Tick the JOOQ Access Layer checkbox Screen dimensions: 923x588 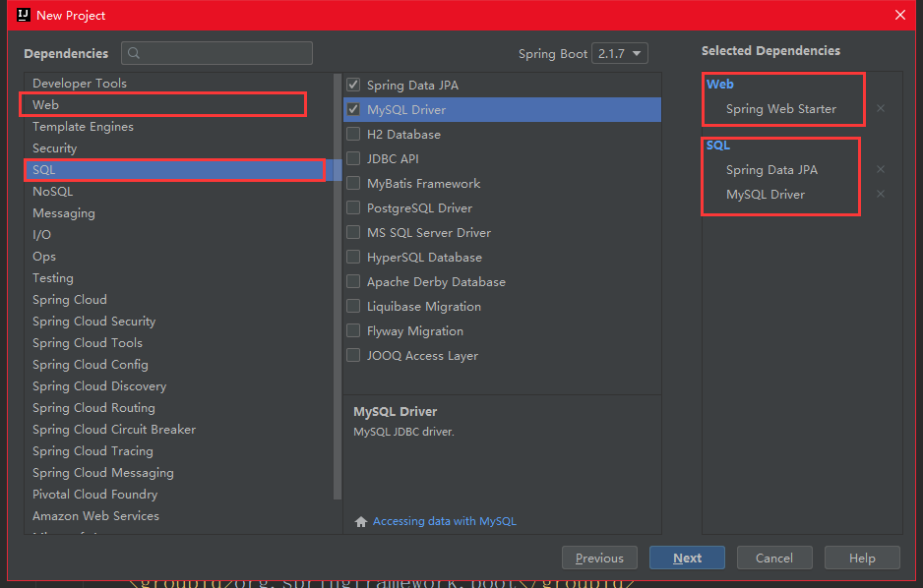click(353, 356)
